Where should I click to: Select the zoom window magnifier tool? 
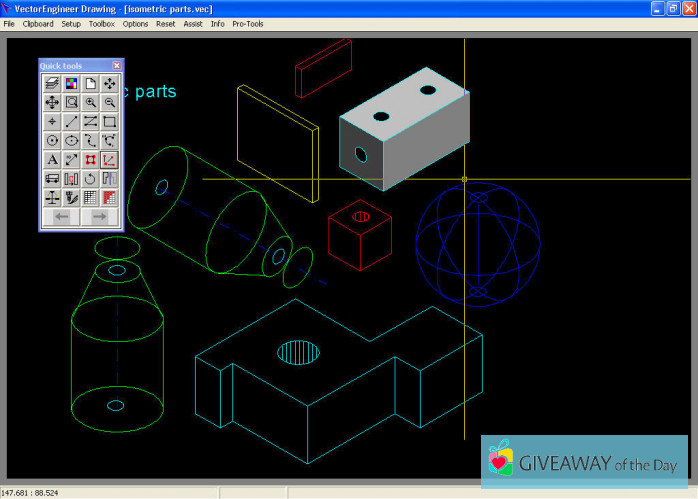tap(71, 102)
